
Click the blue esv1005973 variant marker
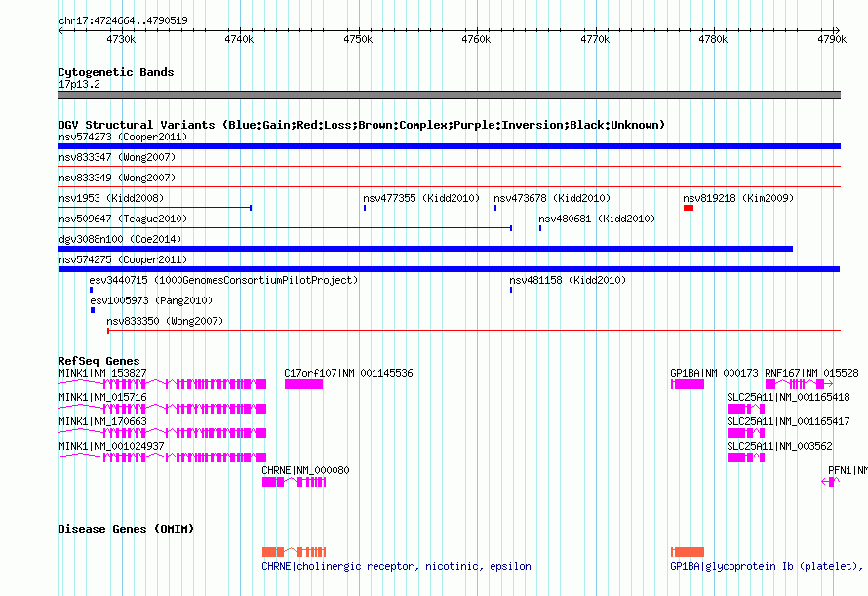(x=93, y=310)
